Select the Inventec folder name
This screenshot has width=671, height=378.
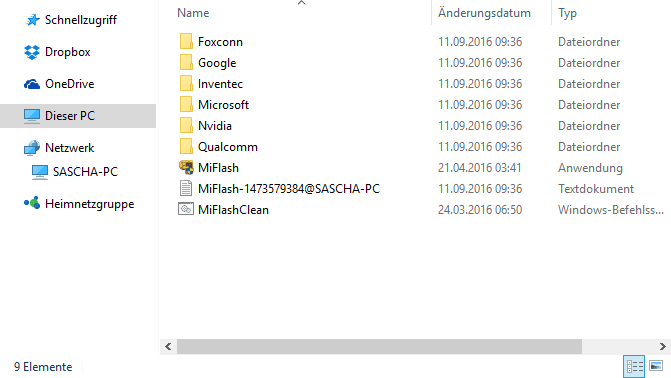220,83
